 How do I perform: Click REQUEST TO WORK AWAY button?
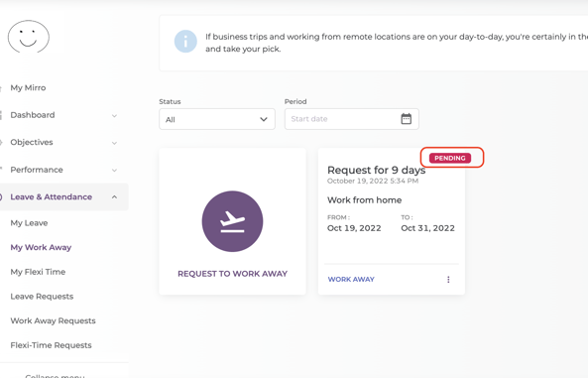pyautogui.click(x=232, y=274)
